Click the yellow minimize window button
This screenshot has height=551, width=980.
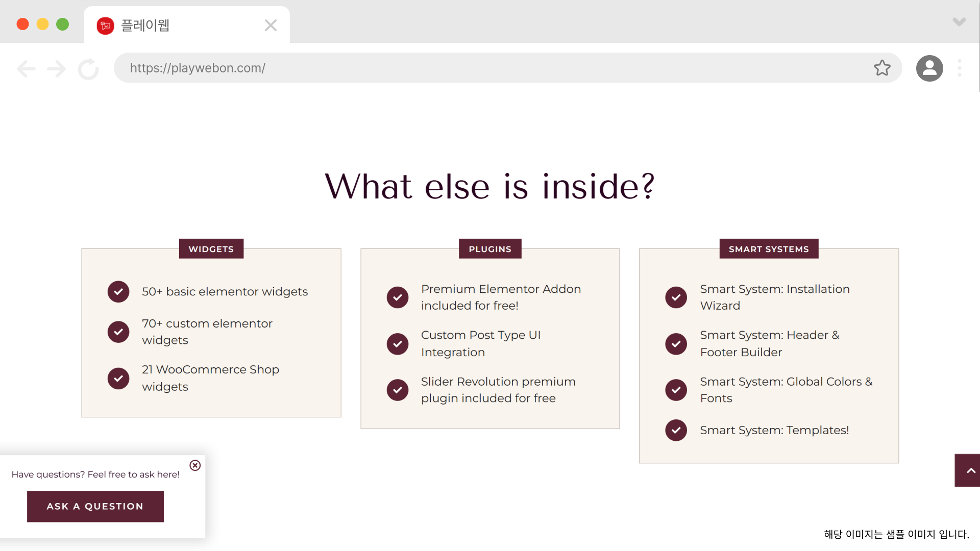tap(42, 24)
